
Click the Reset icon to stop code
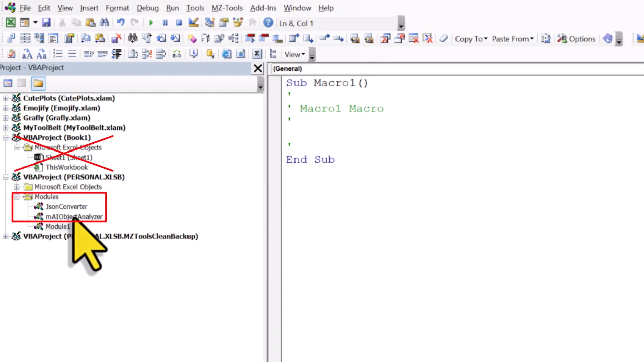[179, 22]
